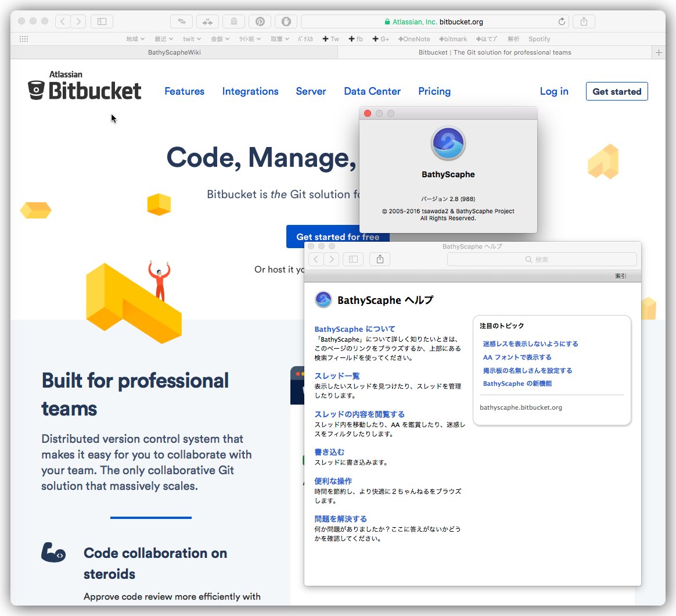Open the Data Center nav item
Image resolution: width=676 pixels, height=616 pixels.
tap(372, 91)
